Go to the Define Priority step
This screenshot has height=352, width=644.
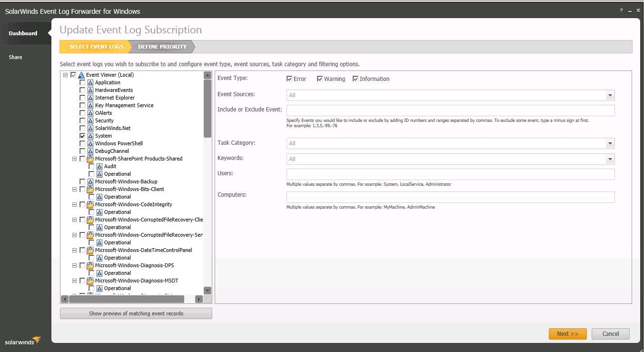[162, 47]
